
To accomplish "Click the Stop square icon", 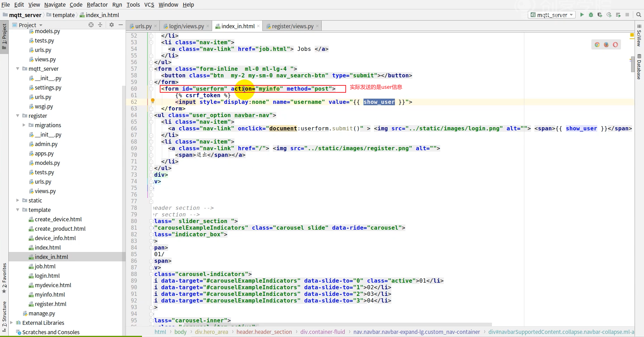I will pyautogui.click(x=627, y=15).
